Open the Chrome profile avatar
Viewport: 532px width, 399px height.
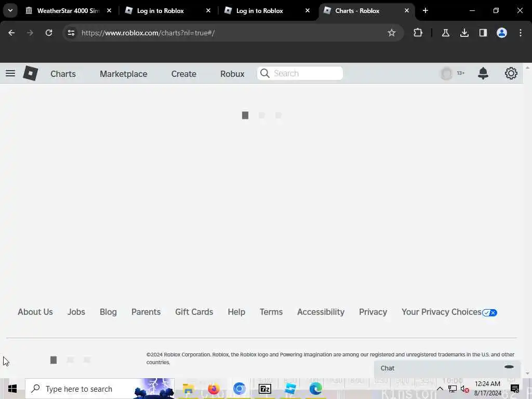tap(501, 33)
